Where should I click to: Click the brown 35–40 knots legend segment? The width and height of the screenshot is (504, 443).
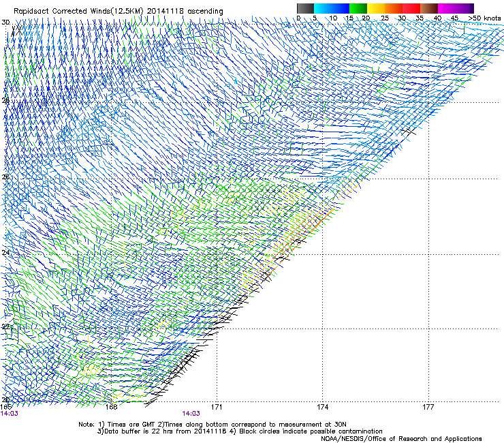tap(429, 8)
